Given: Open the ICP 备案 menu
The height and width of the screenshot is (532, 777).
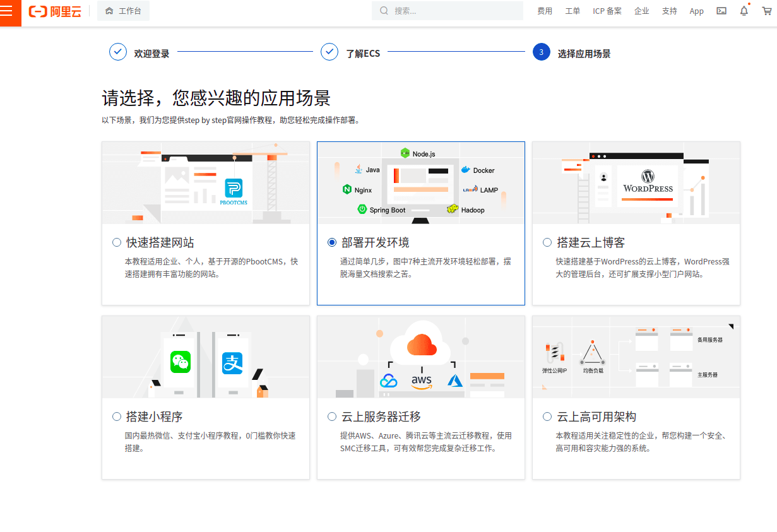Looking at the screenshot, I should point(607,11).
